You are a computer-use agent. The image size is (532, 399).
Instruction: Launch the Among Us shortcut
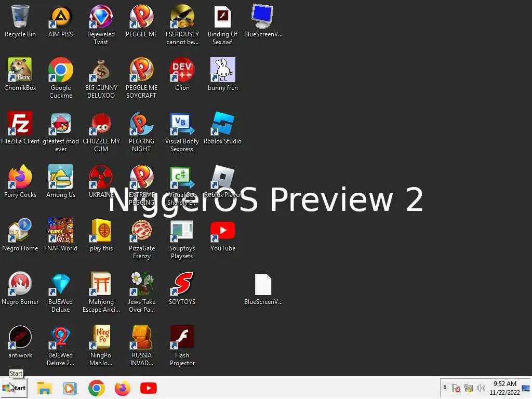61,181
